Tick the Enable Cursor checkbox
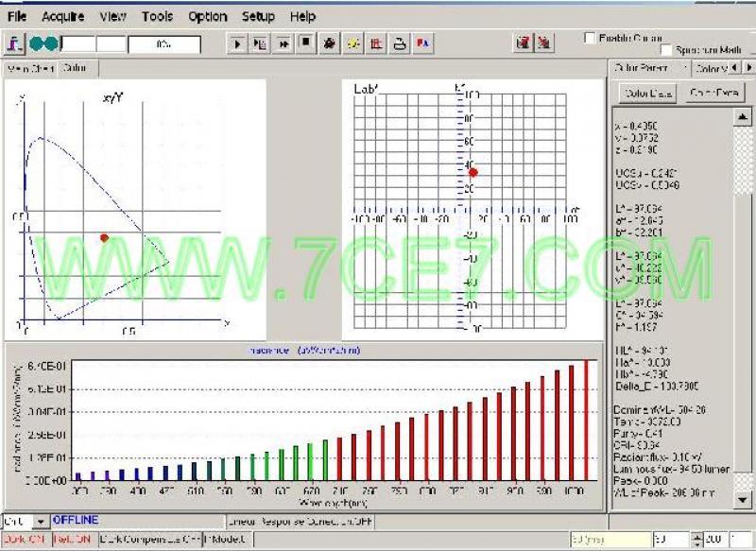This screenshot has height=551, width=756. coord(590,38)
